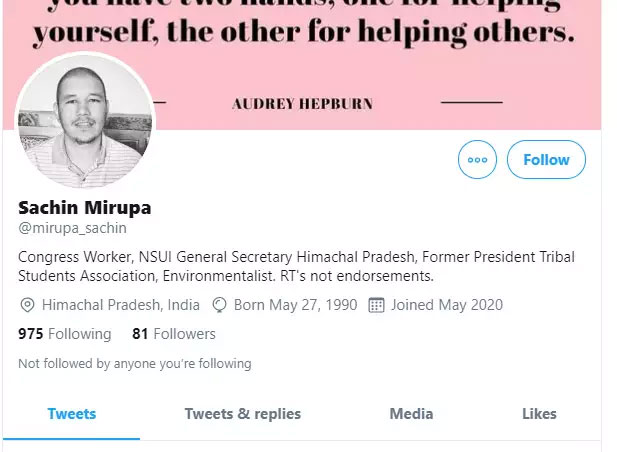Click the Born May 27, 1990 text

pos(294,305)
